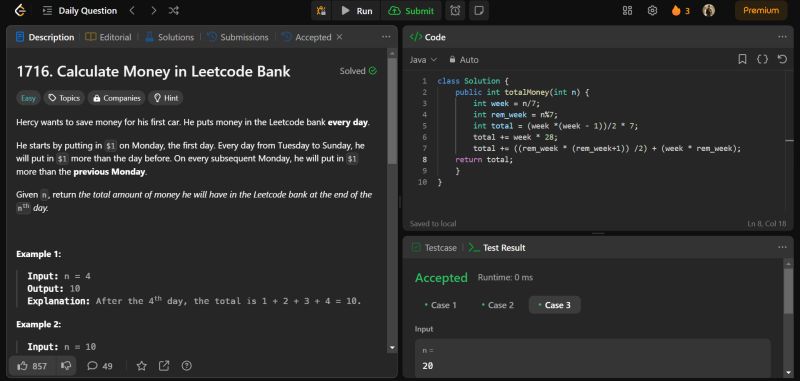Switch to the Editorial tab
The width and height of the screenshot is (800, 381).
(108, 37)
